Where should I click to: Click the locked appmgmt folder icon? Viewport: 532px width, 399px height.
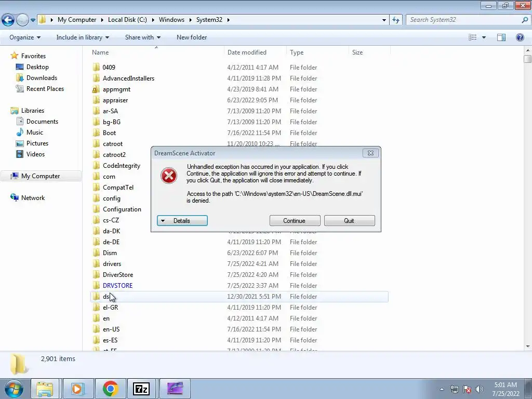[x=96, y=89]
